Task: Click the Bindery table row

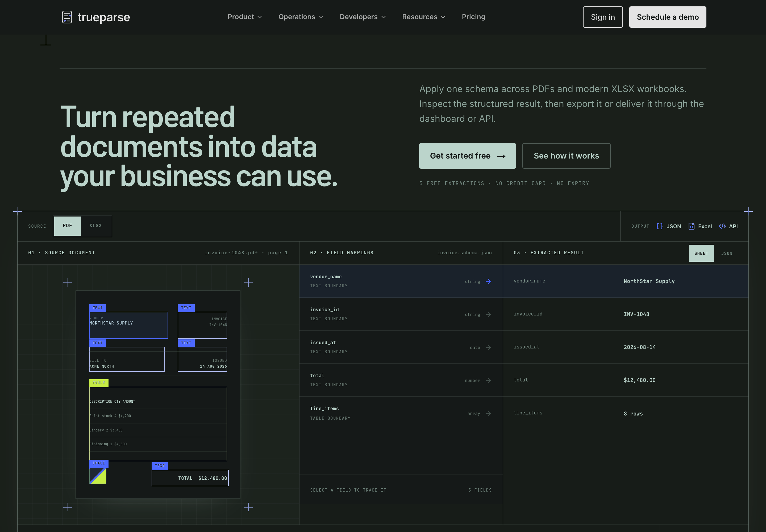Action: pos(158,430)
